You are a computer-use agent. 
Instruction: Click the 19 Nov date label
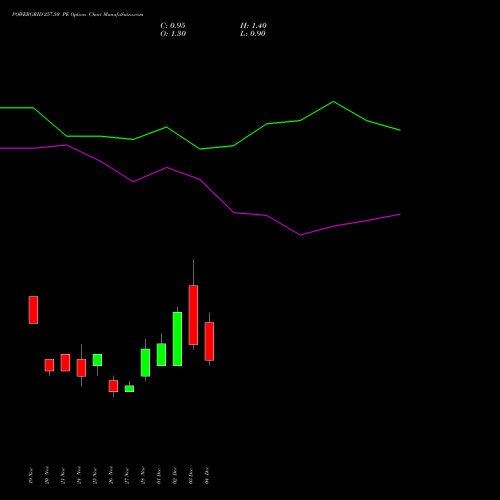coord(31,475)
